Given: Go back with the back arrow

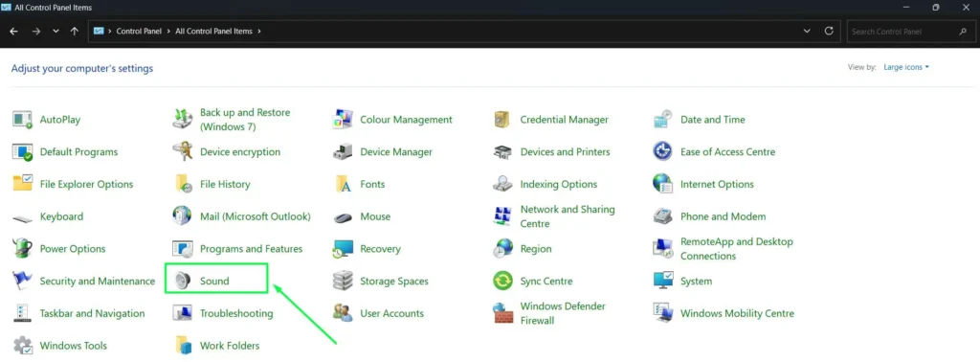Looking at the screenshot, I should click(13, 32).
